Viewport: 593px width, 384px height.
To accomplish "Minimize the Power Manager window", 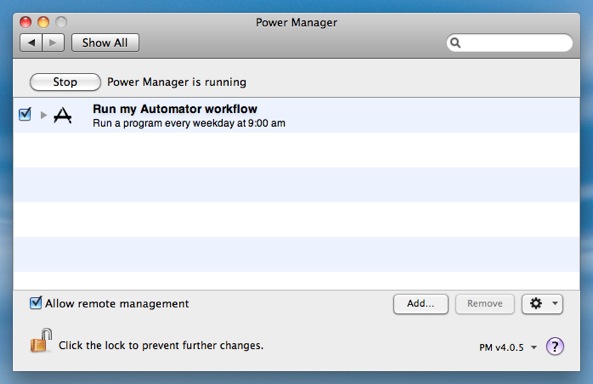I will (x=43, y=22).
